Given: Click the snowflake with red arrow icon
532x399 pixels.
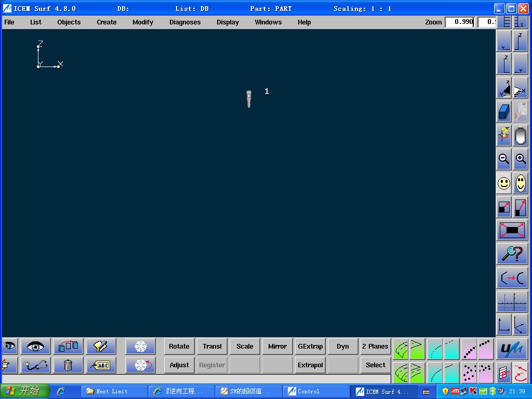Looking at the screenshot, I should pos(140,365).
